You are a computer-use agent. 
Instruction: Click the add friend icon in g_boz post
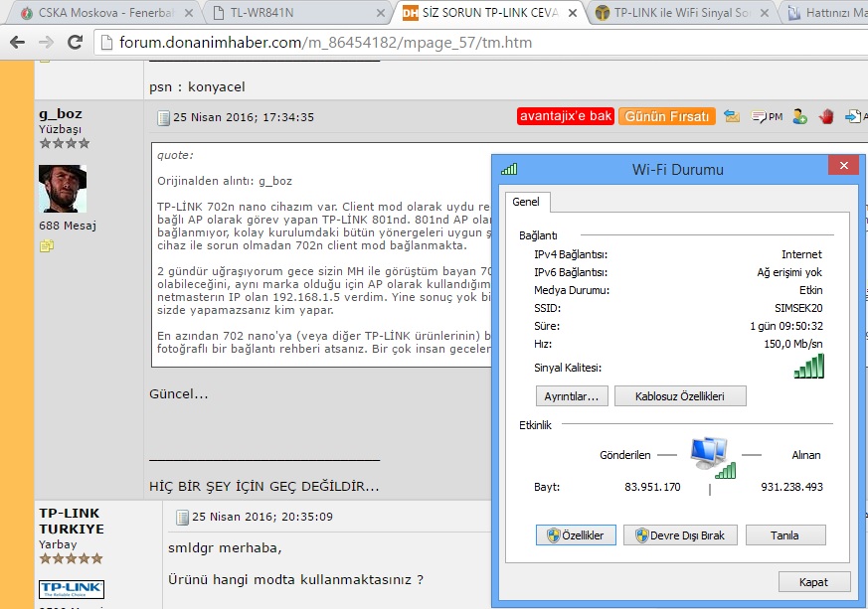pyautogui.click(x=799, y=116)
